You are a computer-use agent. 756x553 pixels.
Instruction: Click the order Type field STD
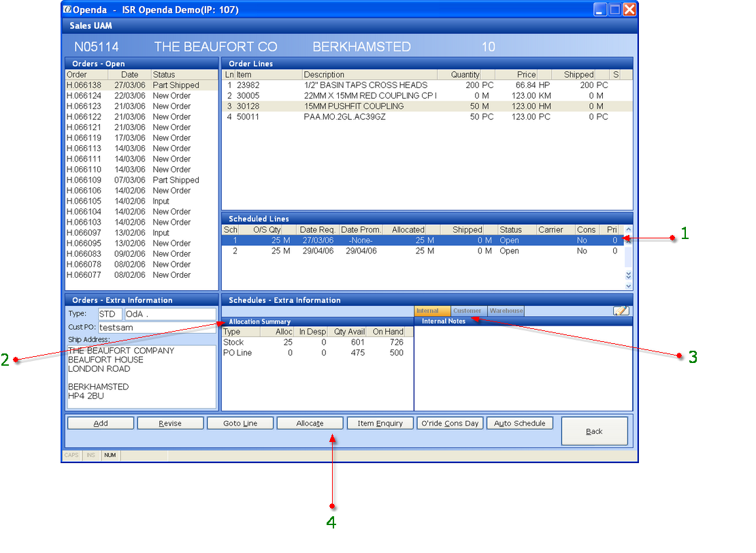point(110,314)
